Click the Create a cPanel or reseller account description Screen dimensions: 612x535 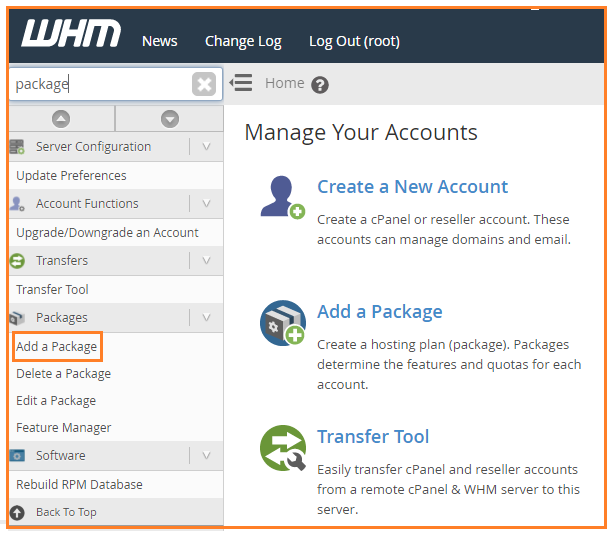[444, 229]
